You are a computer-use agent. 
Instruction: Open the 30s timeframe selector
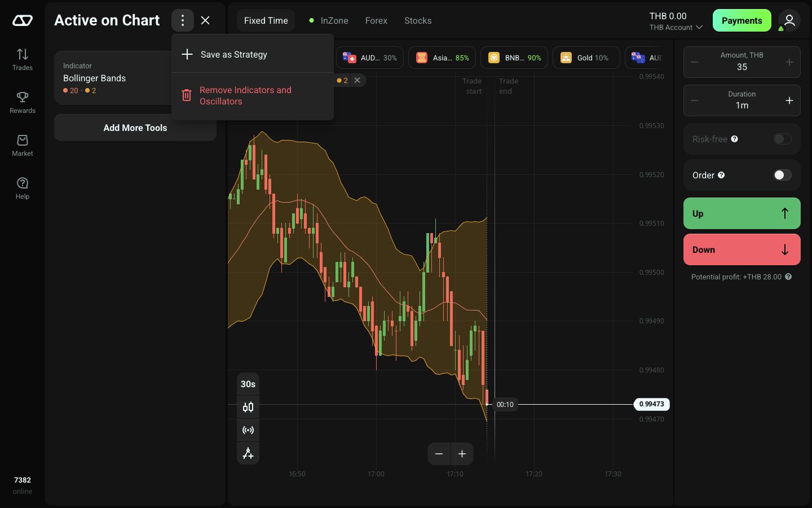(x=248, y=384)
